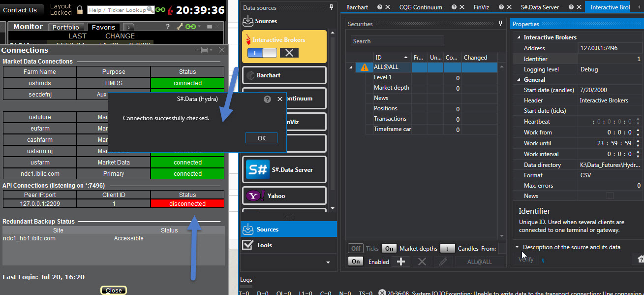Click the help icon on S#.Data Server tab
Screen dimensions: 644x295
(570, 7)
